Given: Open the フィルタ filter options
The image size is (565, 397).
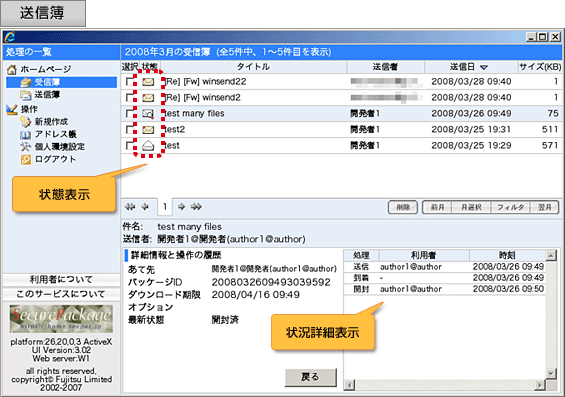Looking at the screenshot, I should point(511,208).
